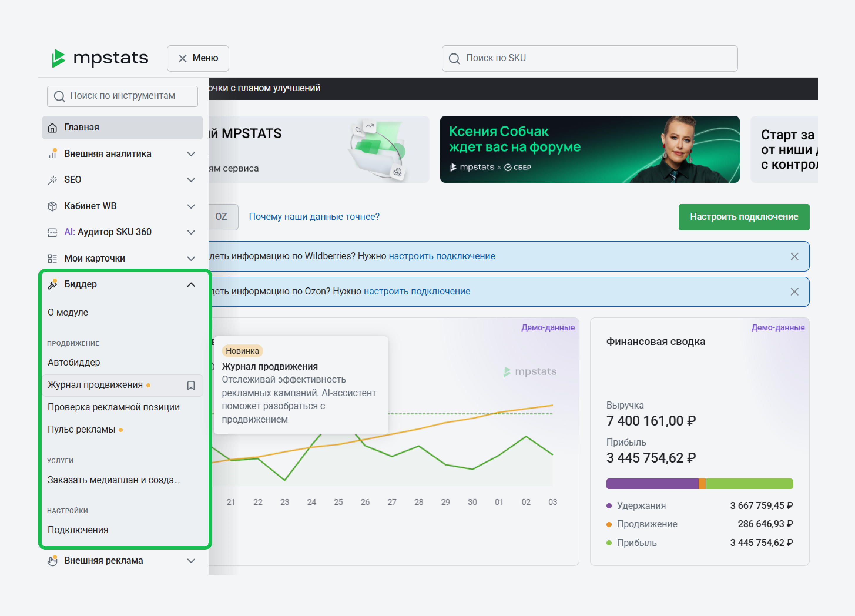Click the Мои карточки list icon
The image size is (855, 616).
(x=52, y=259)
